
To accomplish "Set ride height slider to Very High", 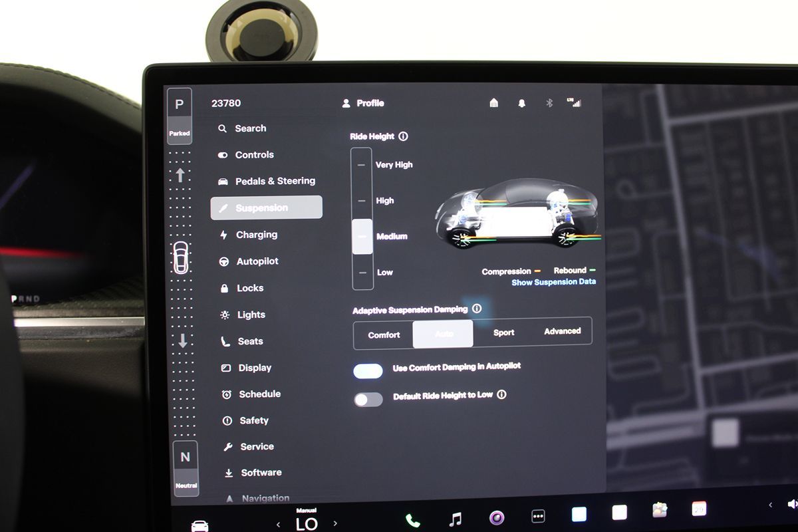I will (362, 165).
